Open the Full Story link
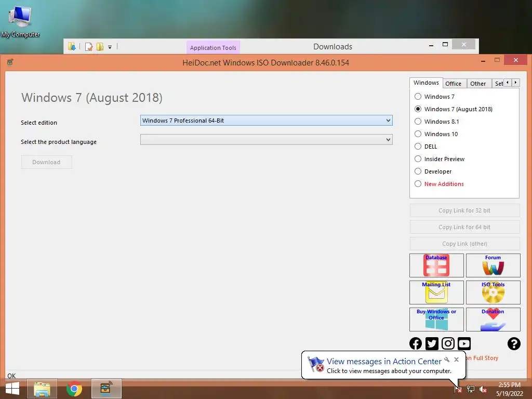 (x=482, y=358)
